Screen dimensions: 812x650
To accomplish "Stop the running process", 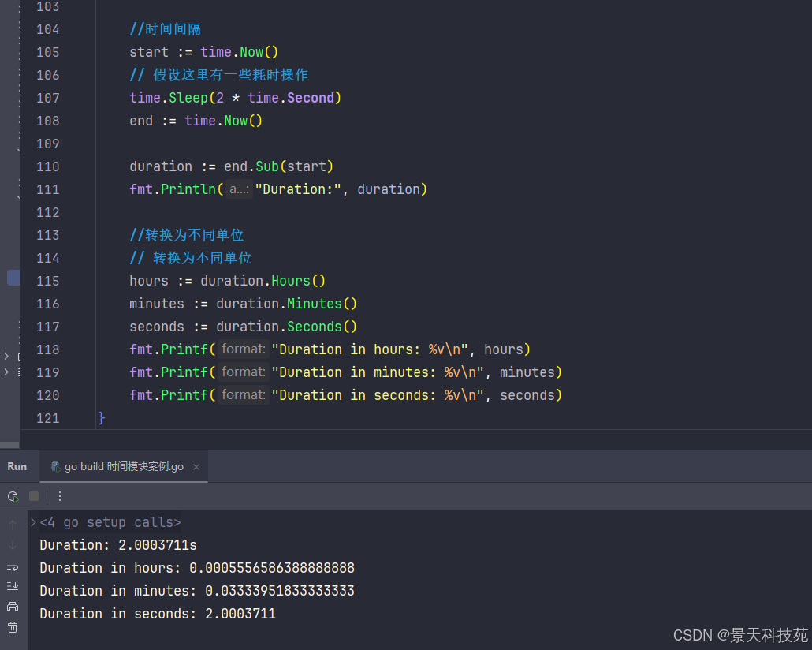I will tap(34, 496).
